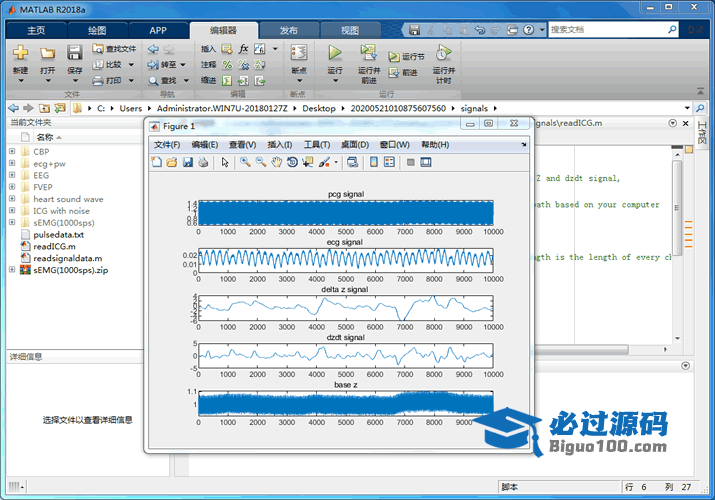Viewport: 715px width, 500px height.
Task: Expand the EEG folder
Action: click(12, 175)
